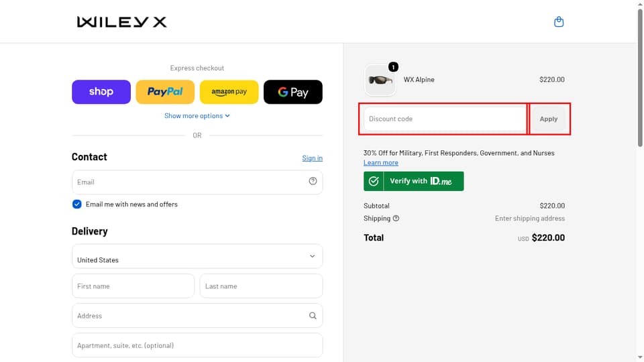644x362 pixels.
Task: Choose Google Pay express checkout
Action: point(293,92)
